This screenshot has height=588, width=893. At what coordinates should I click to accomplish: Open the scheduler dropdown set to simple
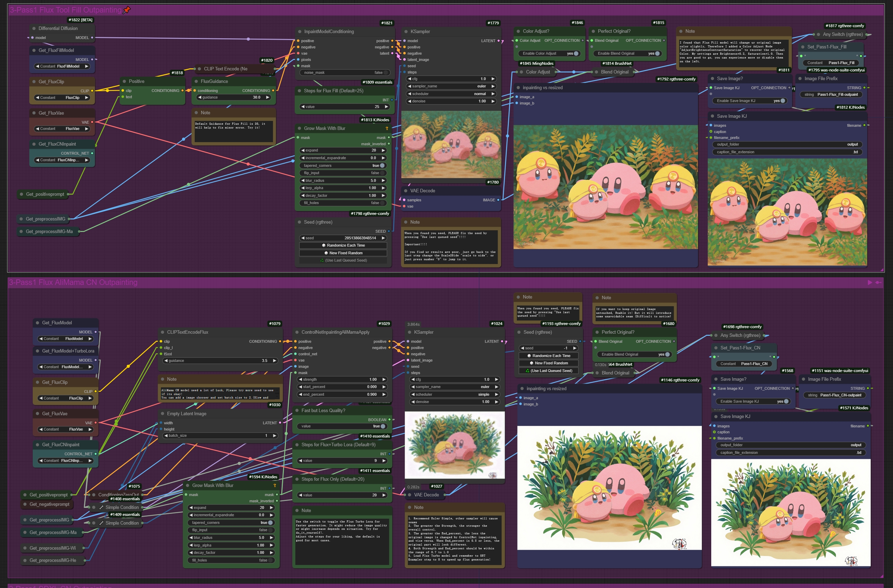pos(455,394)
